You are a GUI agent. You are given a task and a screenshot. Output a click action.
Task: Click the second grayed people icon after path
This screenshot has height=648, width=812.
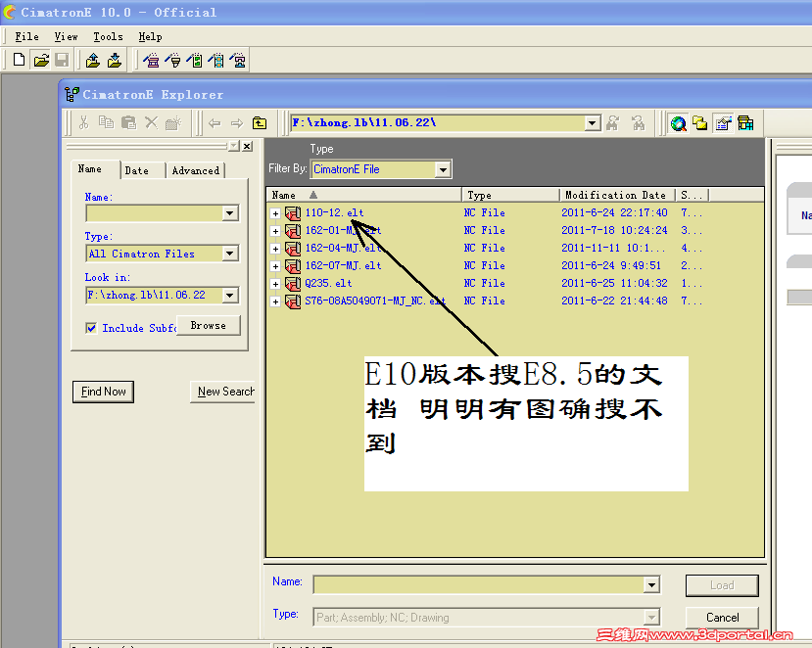[x=638, y=123]
